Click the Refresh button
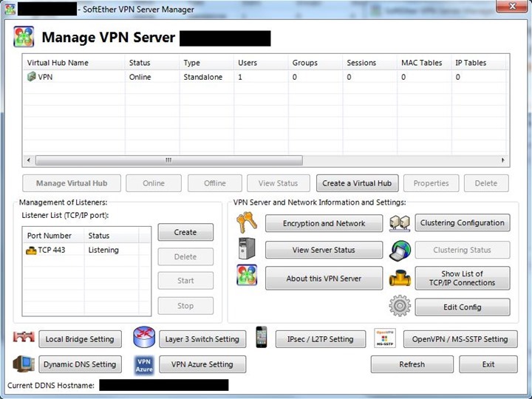Screen dimensions: 532x399 [x=412, y=364]
